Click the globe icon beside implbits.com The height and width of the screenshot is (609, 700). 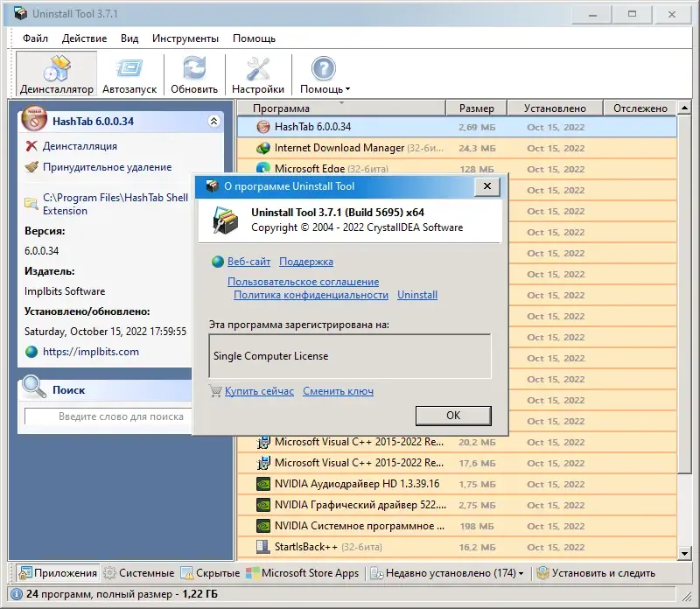(x=31, y=352)
